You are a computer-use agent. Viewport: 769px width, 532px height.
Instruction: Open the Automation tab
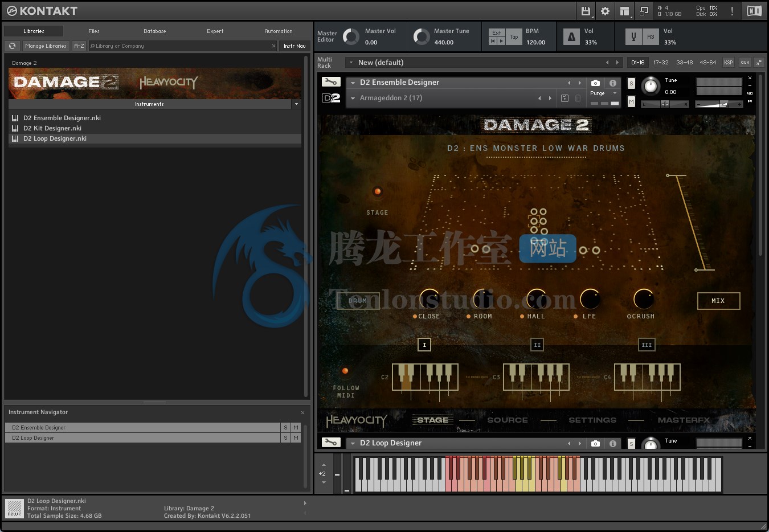click(x=279, y=31)
